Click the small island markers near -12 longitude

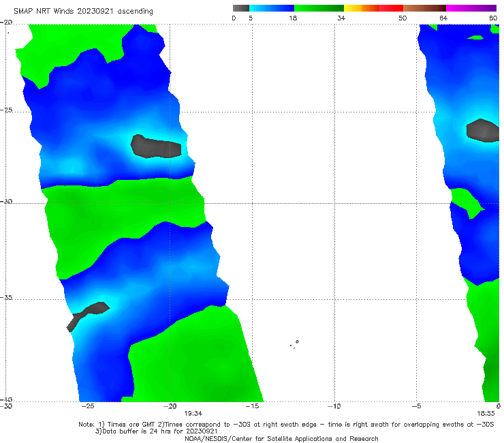[294, 344]
